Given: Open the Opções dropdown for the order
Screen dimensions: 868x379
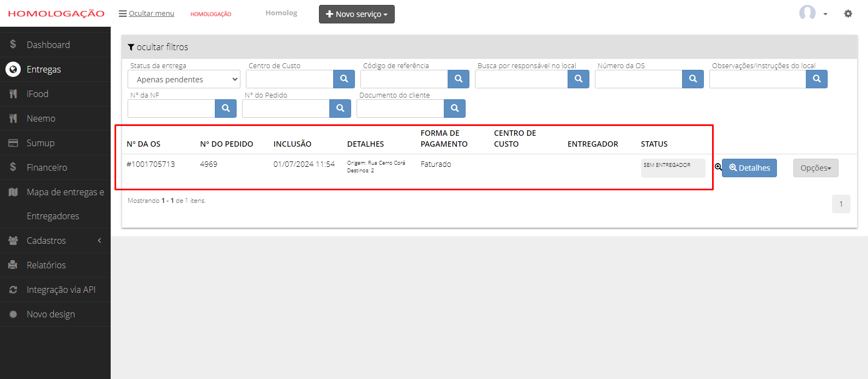Looking at the screenshot, I should coord(816,168).
